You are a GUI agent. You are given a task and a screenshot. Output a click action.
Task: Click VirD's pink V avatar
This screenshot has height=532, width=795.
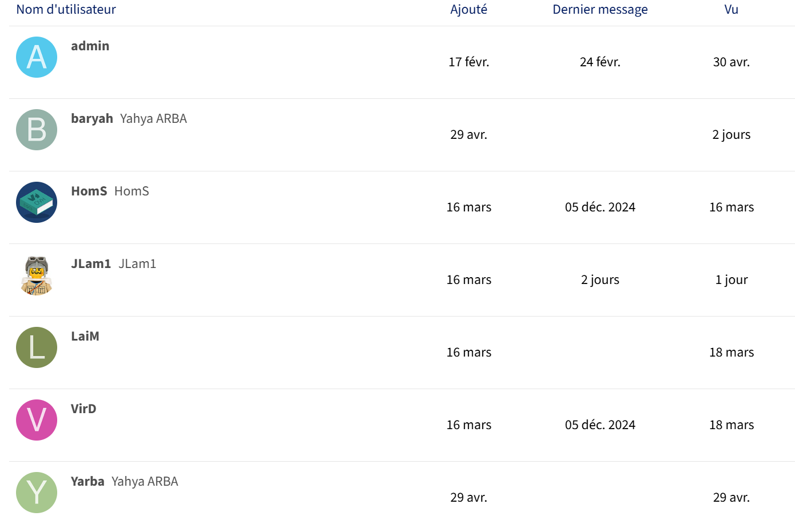click(37, 420)
